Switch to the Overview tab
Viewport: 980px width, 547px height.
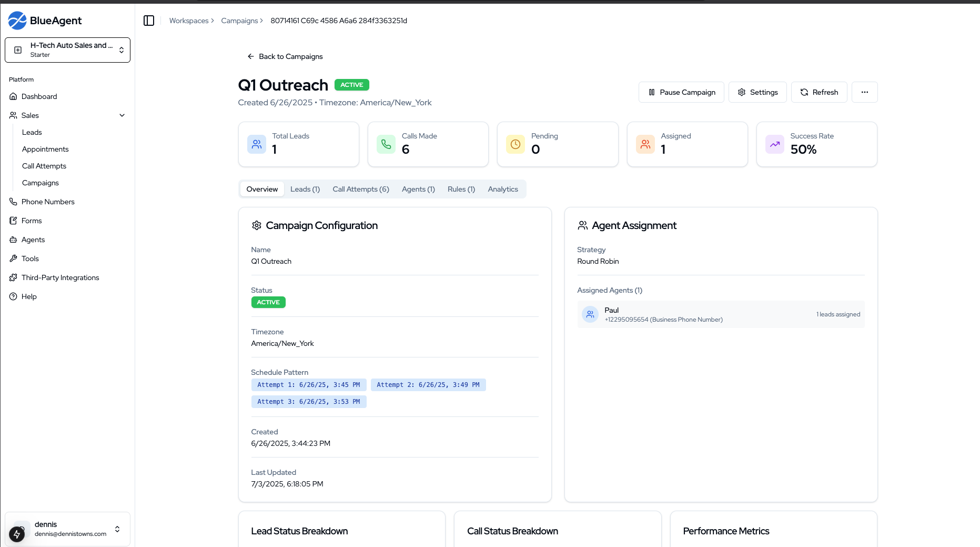262,189
